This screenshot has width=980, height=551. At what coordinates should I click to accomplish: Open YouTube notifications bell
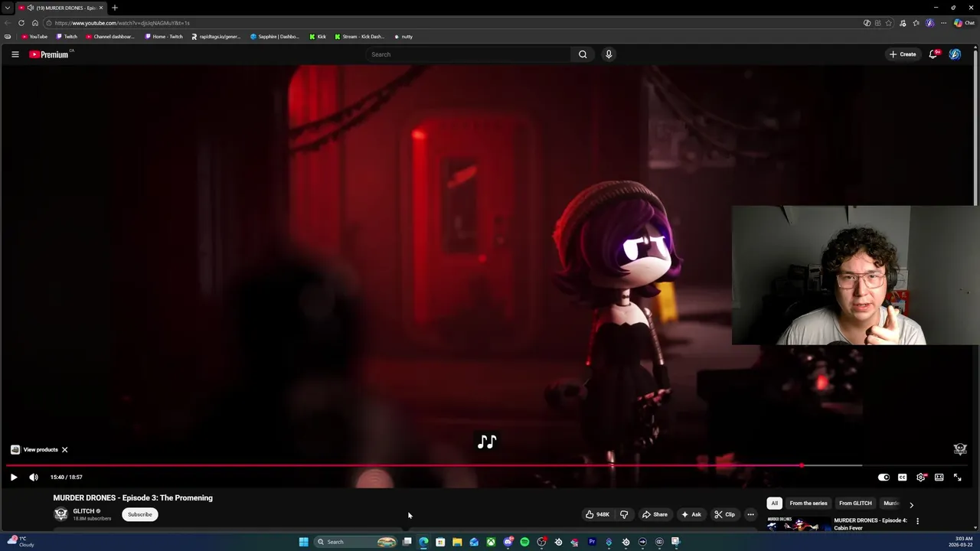click(x=933, y=54)
